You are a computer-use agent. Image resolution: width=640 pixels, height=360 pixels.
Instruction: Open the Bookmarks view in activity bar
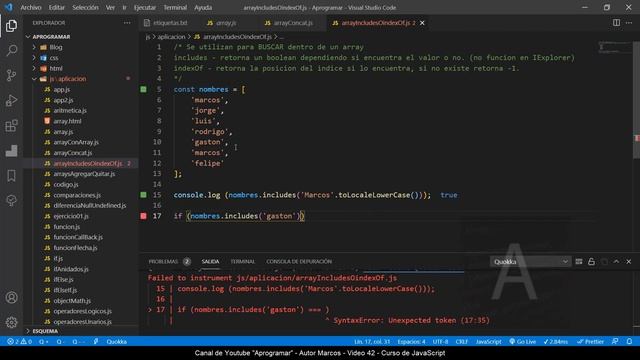(11, 176)
